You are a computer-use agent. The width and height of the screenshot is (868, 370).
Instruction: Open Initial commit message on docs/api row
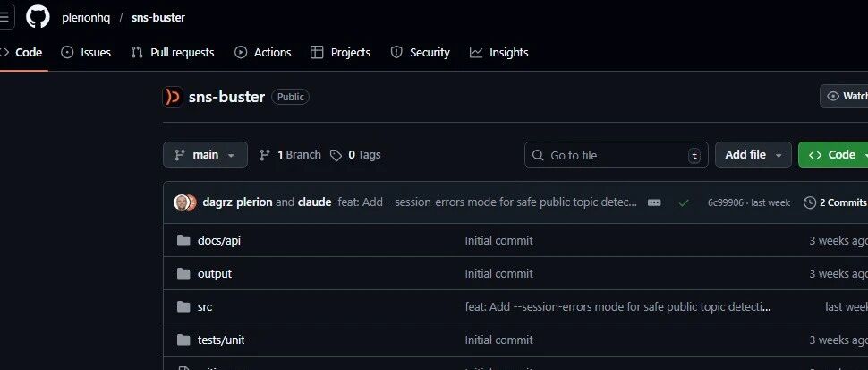(x=498, y=240)
